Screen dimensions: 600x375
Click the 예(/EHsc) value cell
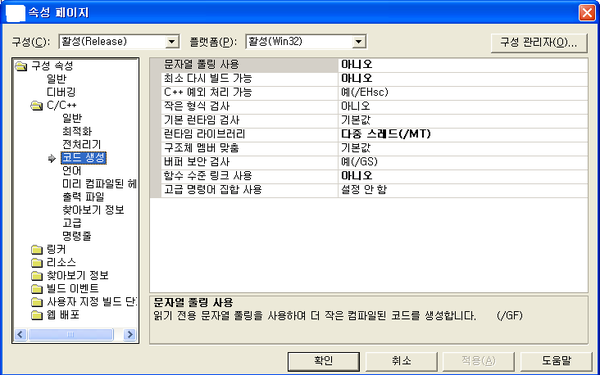463,93
